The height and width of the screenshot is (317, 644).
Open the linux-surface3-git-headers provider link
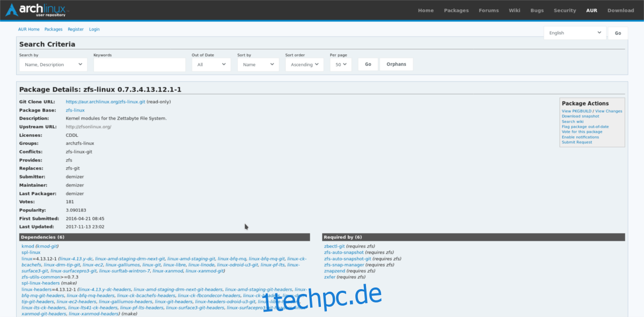[x=195, y=308]
